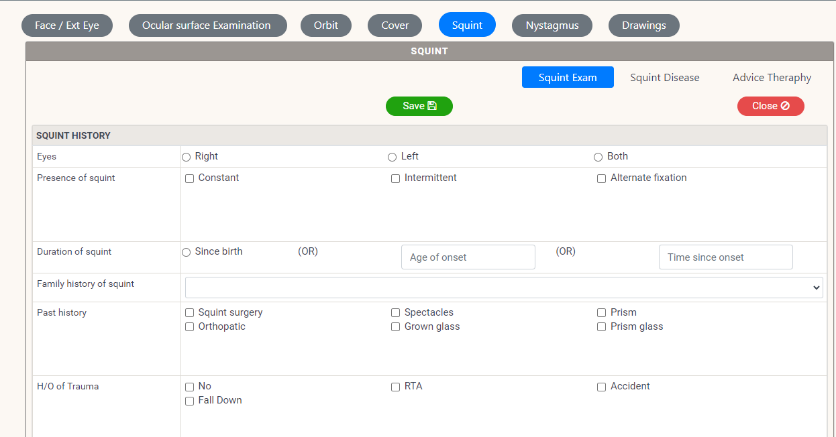Tick the Alternate fixation checkbox
836x437 pixels.
pyautogui.click(x=602, y=179)
